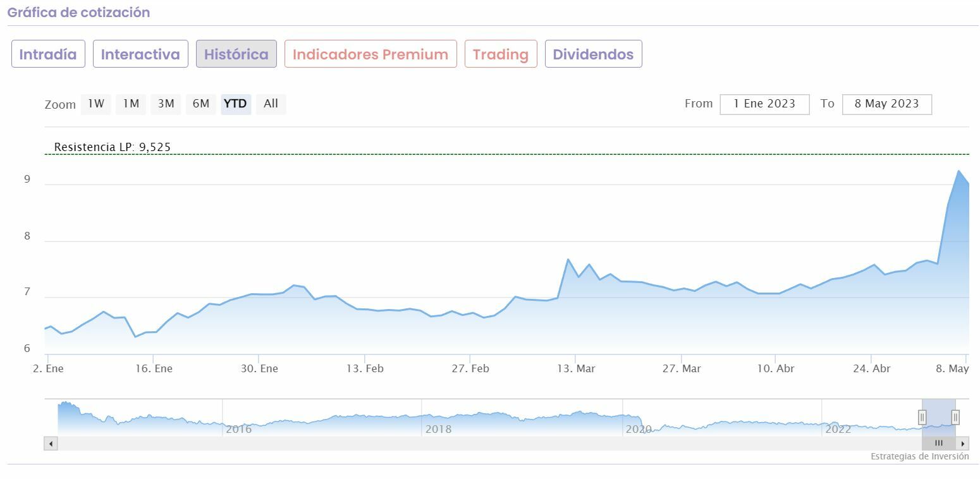
Task: Open the Estrategias de Inversión credit link
Action: click(x=919, y=456)
